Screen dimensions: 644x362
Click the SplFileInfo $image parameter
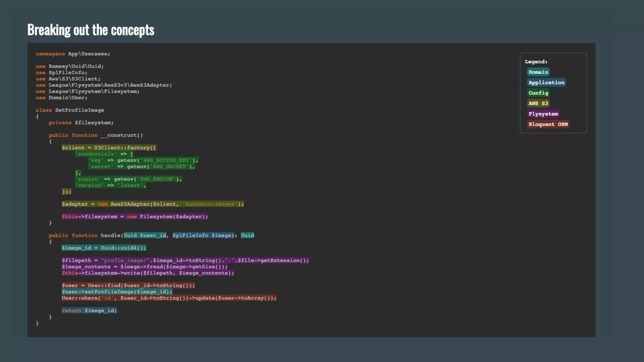[x=203, y=235]
